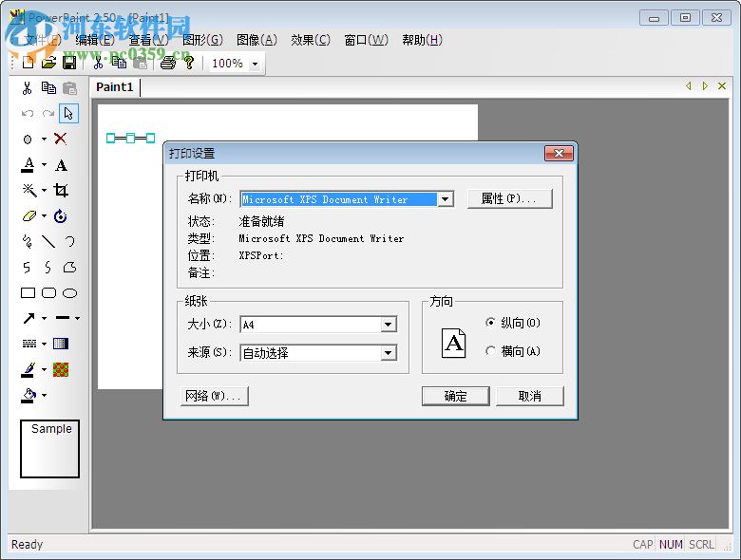Click the 确定 OK button
This screenshot has width=741, height=560.
[456, 396]
